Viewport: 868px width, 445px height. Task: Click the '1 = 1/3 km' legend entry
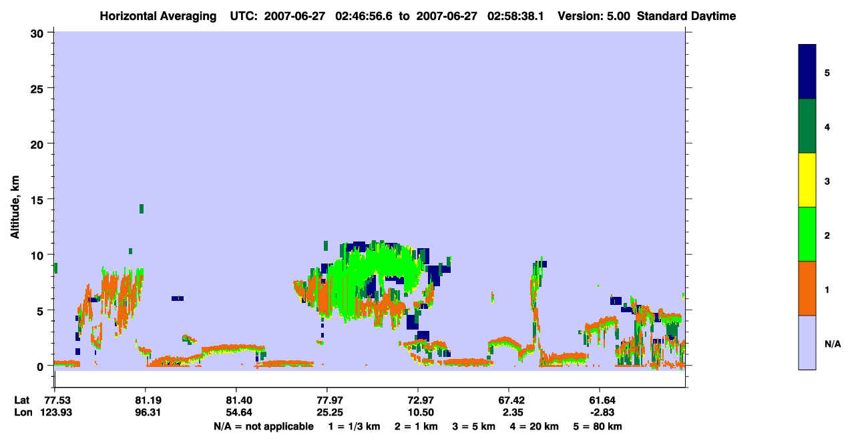tap(355, 426)
